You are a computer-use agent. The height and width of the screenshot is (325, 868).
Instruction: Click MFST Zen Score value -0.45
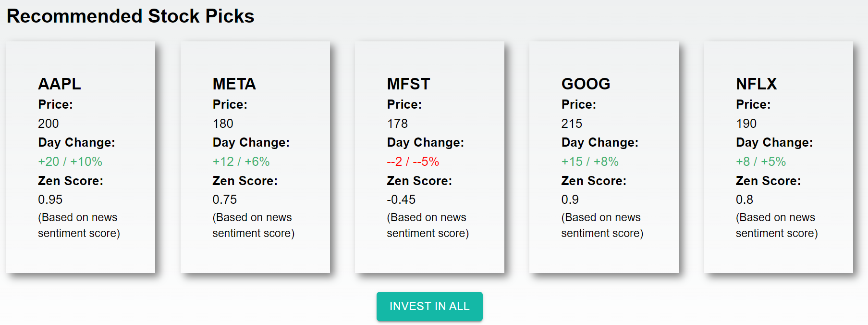401,200
